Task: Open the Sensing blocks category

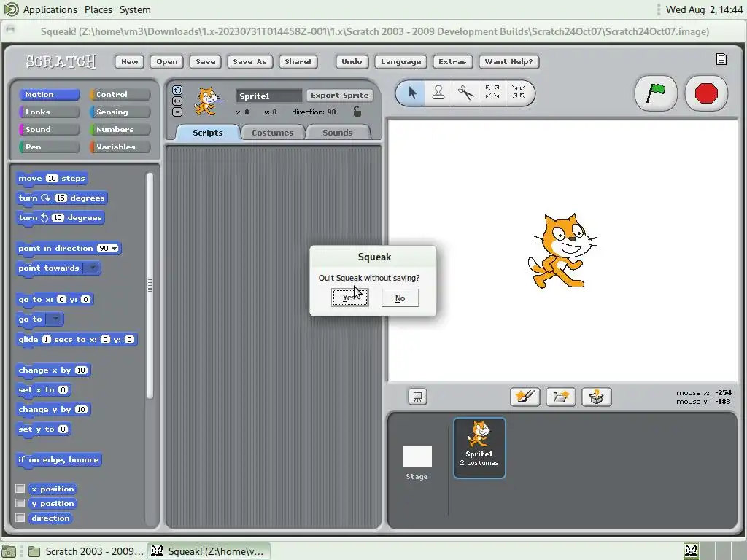Action: click(120, 112)
